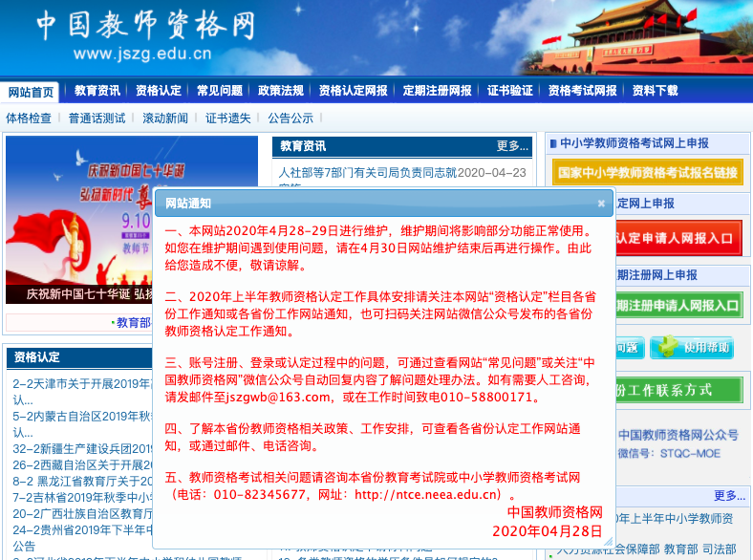The image size is (753, 560).
Task: Click the 网站通知 dialog title bar
Action: click(383, 204)
